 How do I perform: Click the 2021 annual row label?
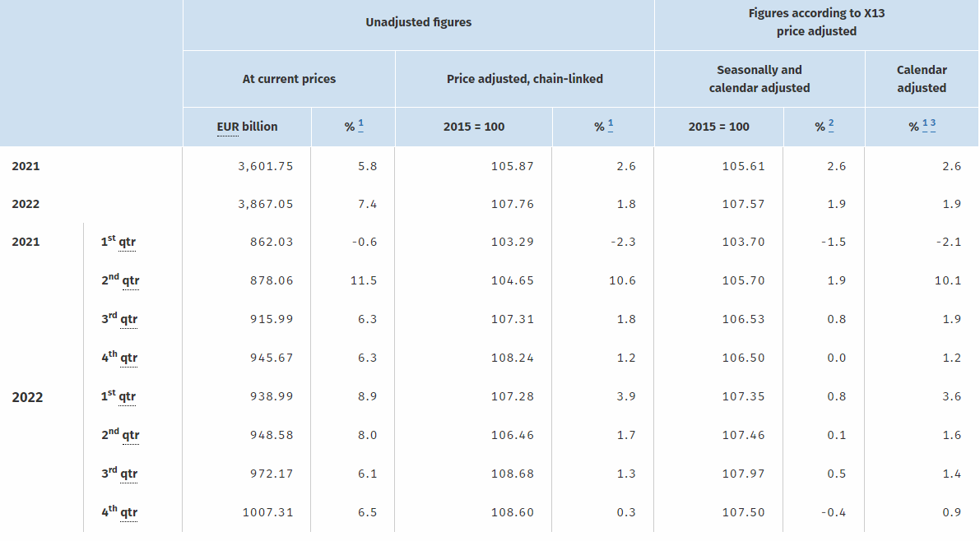[x=26, y=166]
